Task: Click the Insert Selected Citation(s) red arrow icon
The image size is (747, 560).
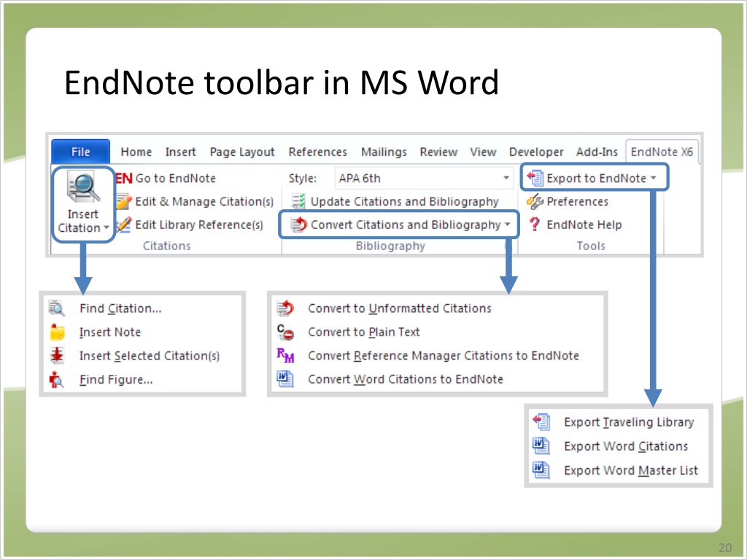Action: [x=57, y=356]
